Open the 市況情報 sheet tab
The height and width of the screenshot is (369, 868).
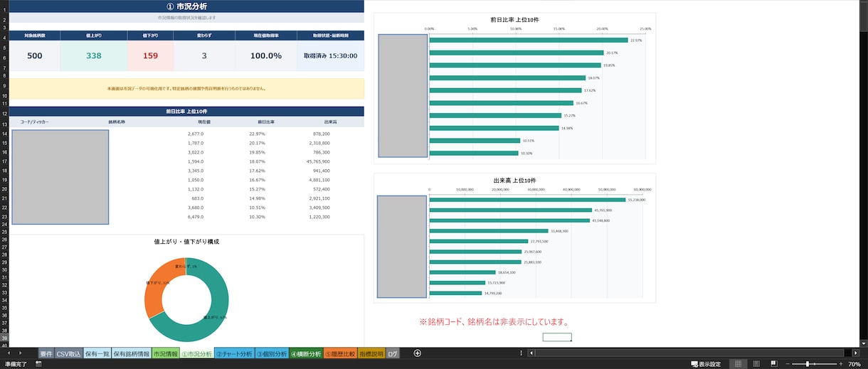pyautogui.click(x=166, y=353)
